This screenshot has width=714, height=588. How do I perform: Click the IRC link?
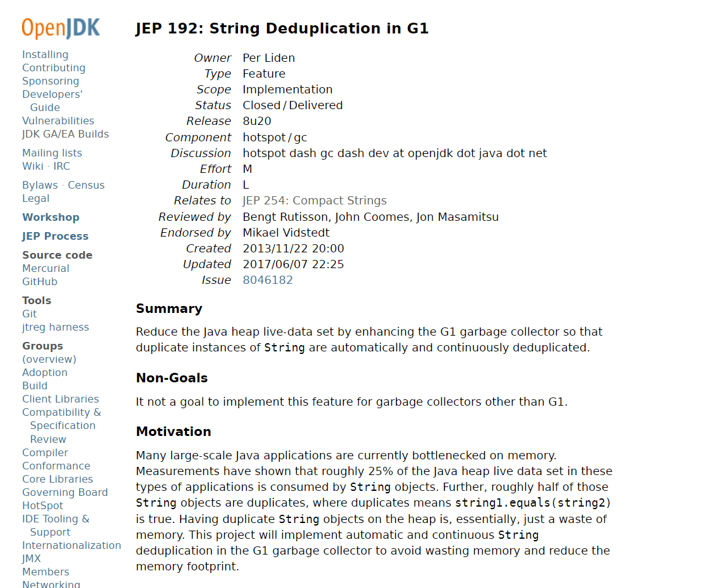tap(62, 167)
